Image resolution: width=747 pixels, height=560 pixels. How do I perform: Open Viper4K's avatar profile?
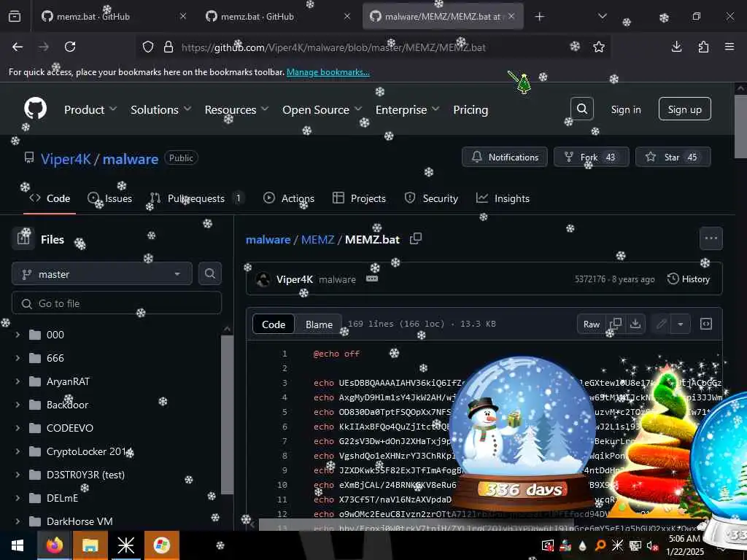[263, 279]
